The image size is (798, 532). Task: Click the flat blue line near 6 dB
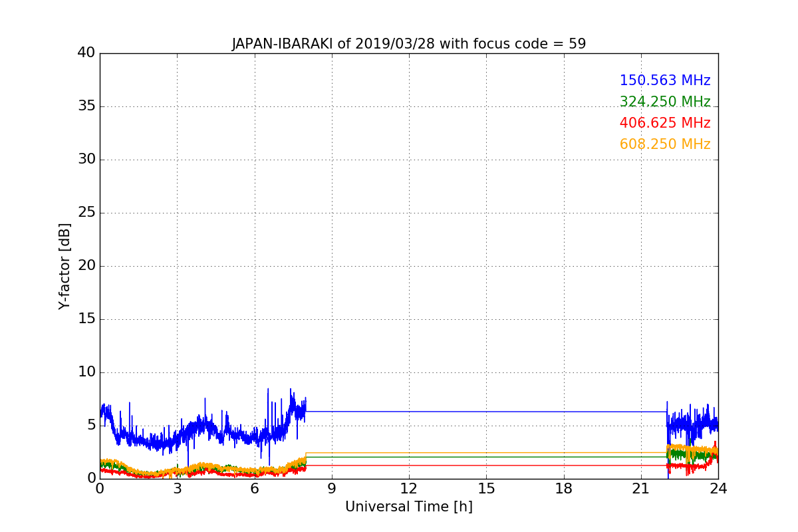coord(485,411)
